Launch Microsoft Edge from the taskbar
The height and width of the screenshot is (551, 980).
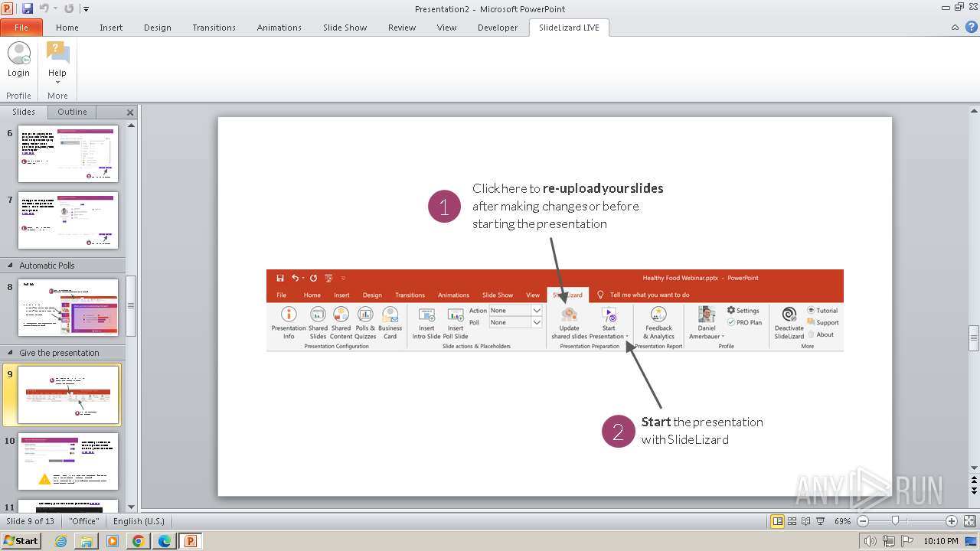click(165, 541)
